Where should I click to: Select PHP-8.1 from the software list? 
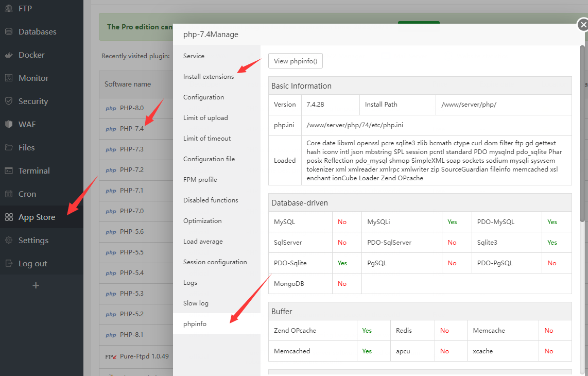[x=131, y=335]
